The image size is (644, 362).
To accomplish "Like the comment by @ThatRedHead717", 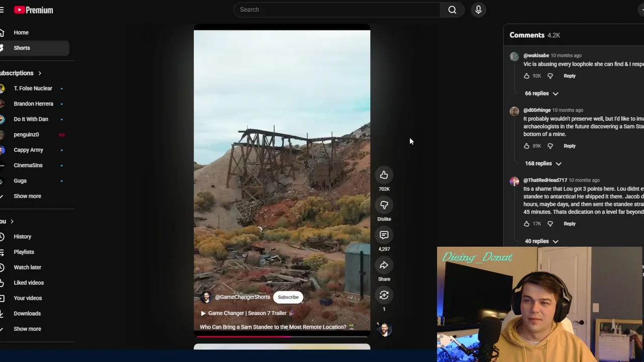I will point(526,224).
